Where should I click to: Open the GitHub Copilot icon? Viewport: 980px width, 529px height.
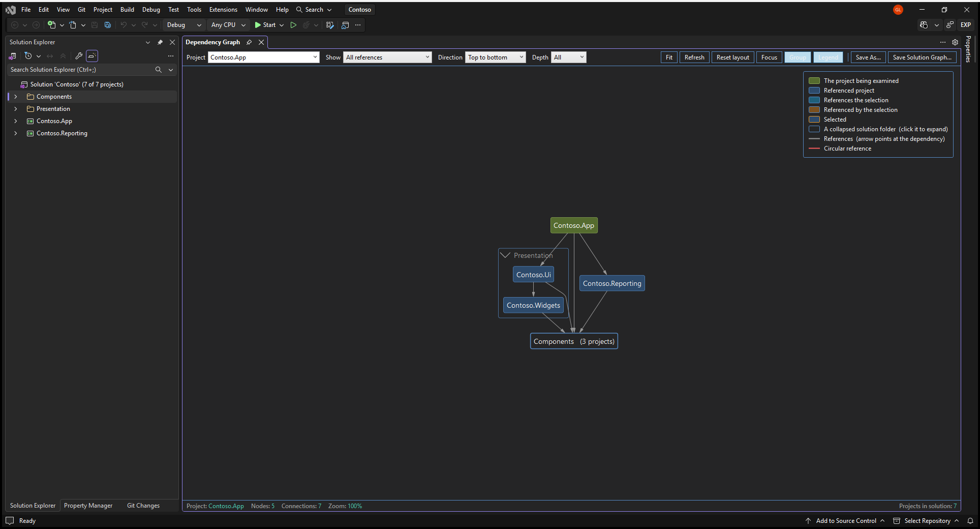[x=924, y=25]
